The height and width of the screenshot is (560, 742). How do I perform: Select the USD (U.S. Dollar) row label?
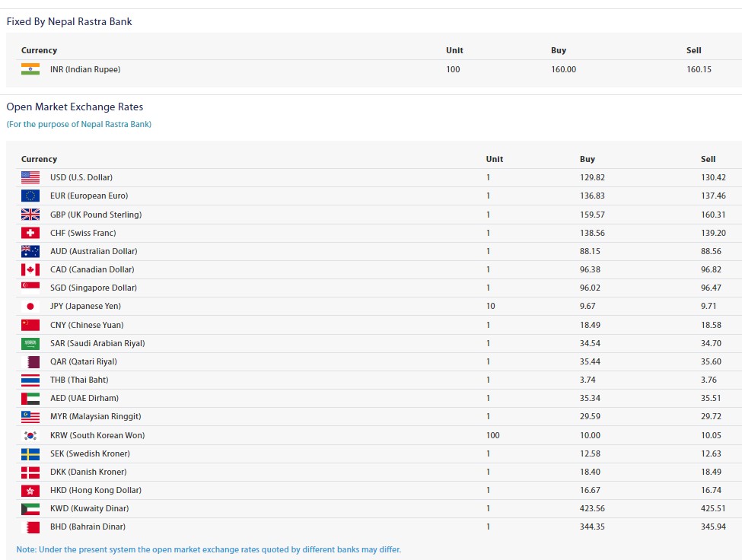81,177
